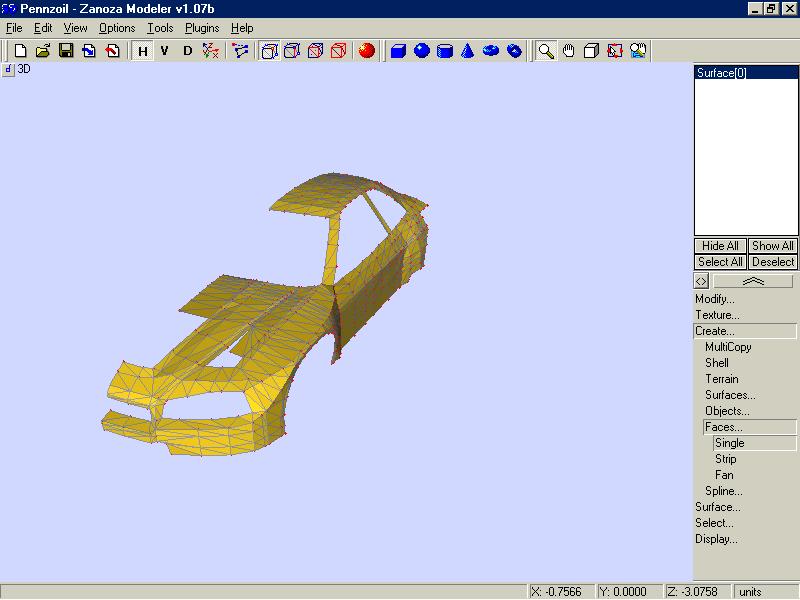The width and height of the screenshot is (800, 600).
Task: Toggle the H mode button
Action: tap(143, 51)
